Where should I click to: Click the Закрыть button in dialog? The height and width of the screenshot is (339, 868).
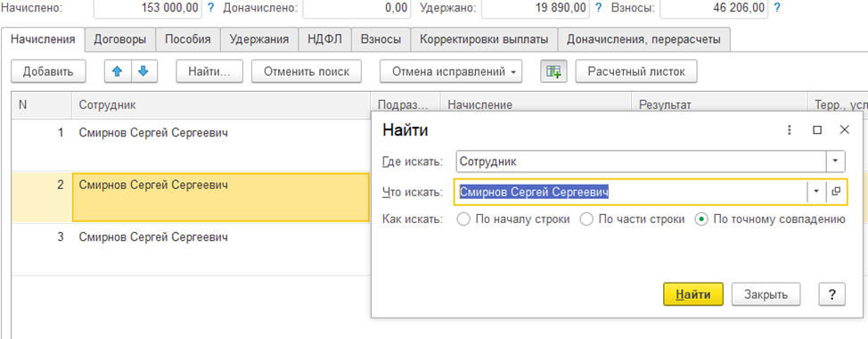766,294
